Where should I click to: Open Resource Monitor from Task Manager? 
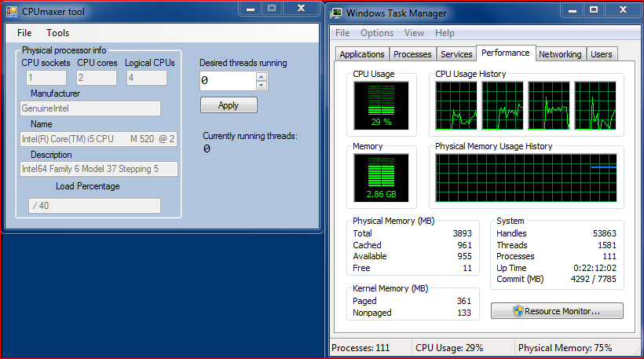(x=557, y=311)
